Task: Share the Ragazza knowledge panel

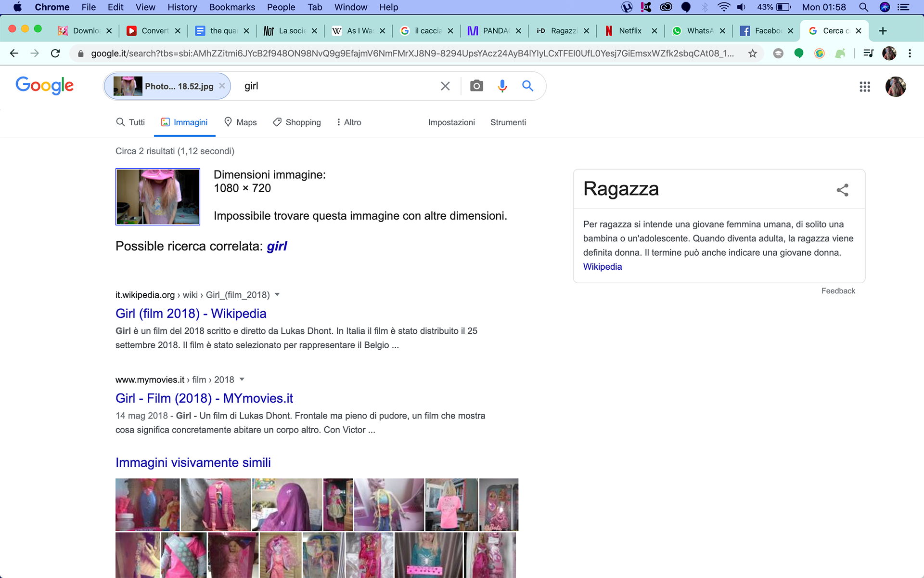Action: tap(842, 190)
